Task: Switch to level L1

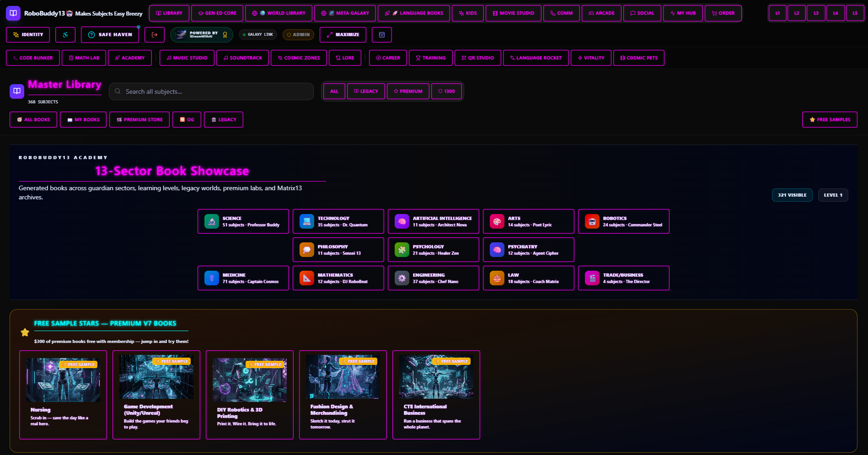Action: click(x=777, y=13)
